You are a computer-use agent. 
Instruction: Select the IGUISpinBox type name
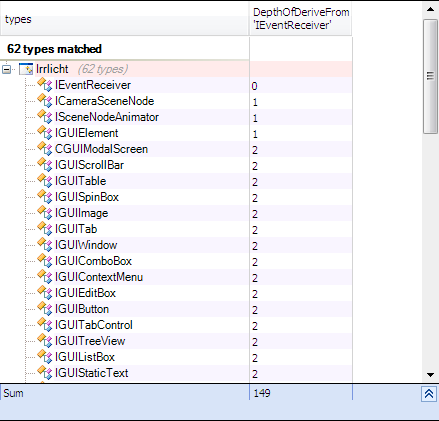(87, 197)
